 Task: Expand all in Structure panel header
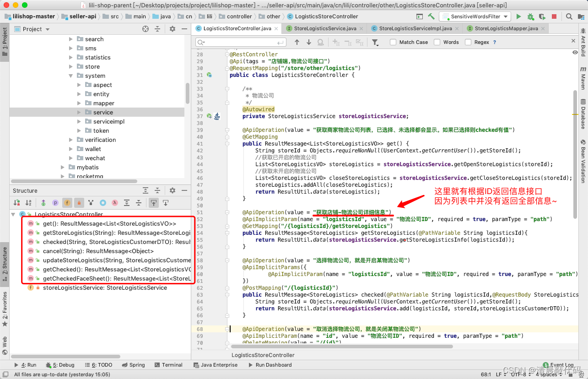pos(146,190)
